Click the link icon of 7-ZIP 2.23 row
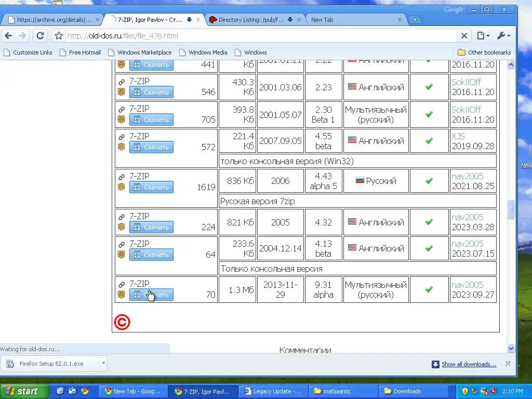Image resolution: width=532 pixels, height=399 pixels. pos(121,82)
